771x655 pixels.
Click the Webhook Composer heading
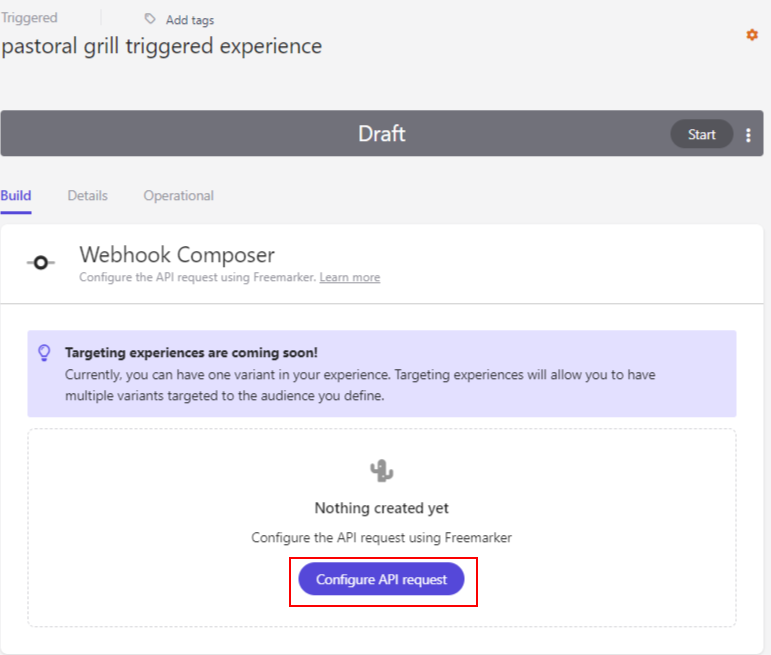click(177, 255)
